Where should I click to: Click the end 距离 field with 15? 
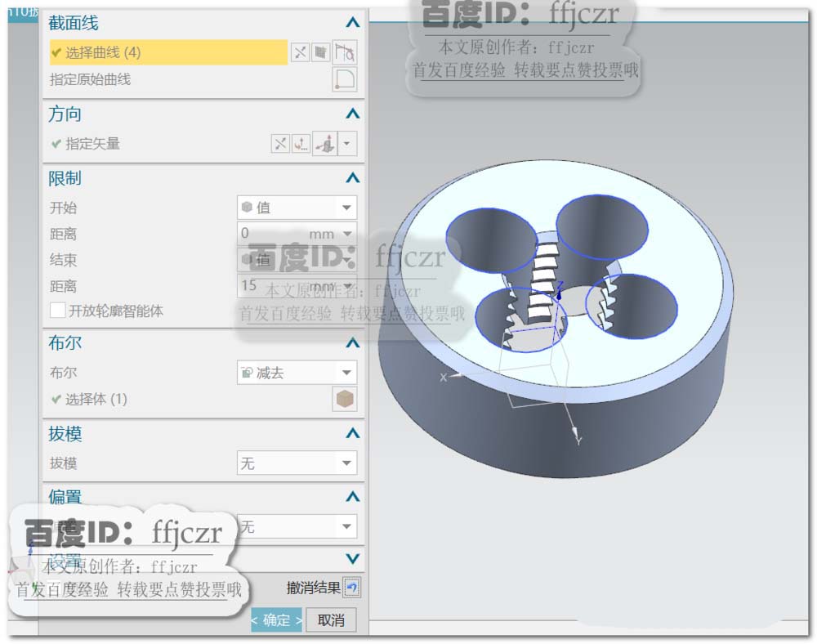tap(297, 286)
